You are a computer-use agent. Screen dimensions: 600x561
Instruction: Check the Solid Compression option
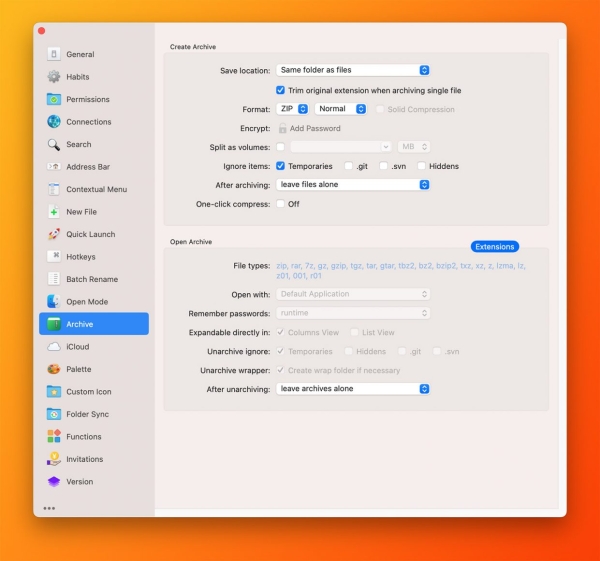[380, 109]
